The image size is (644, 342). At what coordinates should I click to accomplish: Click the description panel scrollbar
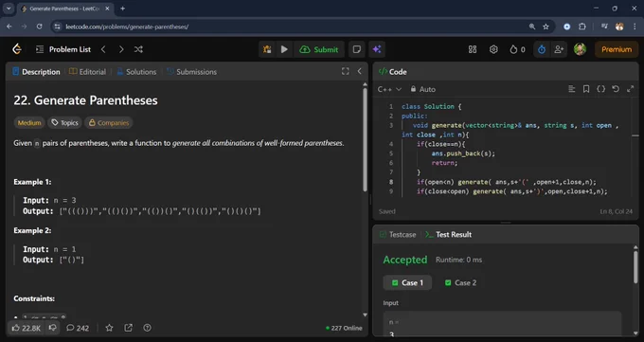pyautogui.click(x=365, y=140)
